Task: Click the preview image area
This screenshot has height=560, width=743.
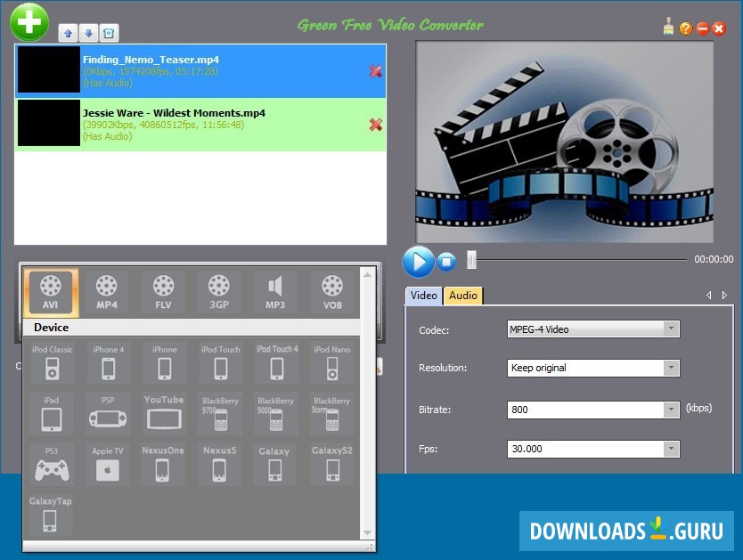Action: click(x=564, y=142)
